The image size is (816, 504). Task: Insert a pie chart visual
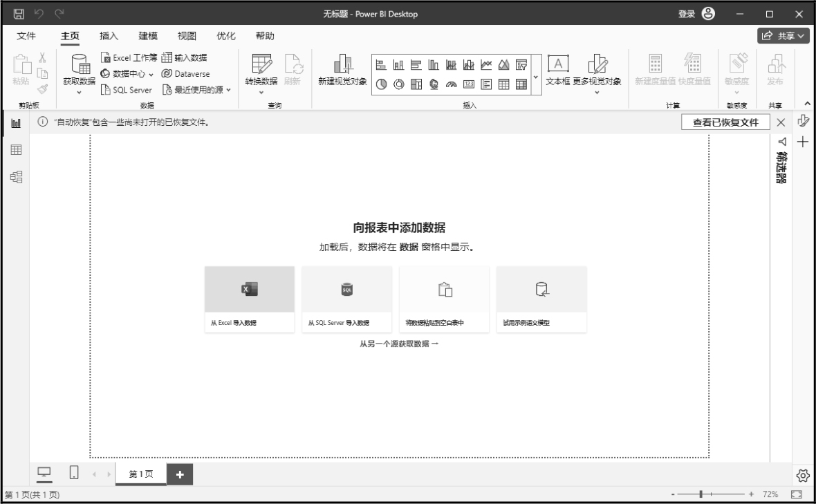click(381, 84)
